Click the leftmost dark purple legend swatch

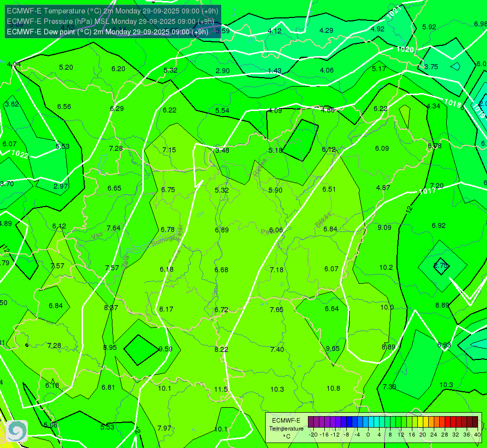tap(310, 422)
